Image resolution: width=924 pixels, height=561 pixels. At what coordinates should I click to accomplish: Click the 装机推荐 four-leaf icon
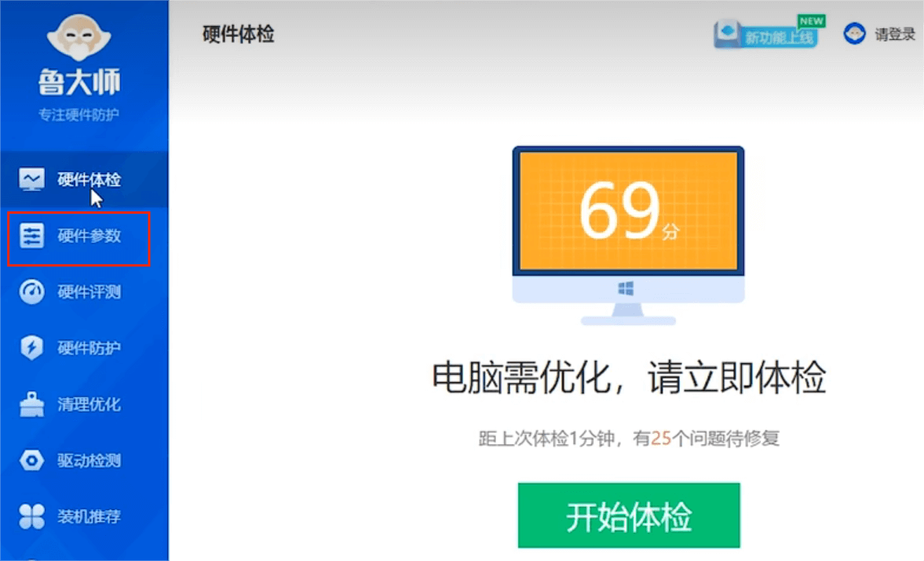(x=31, y=517)
